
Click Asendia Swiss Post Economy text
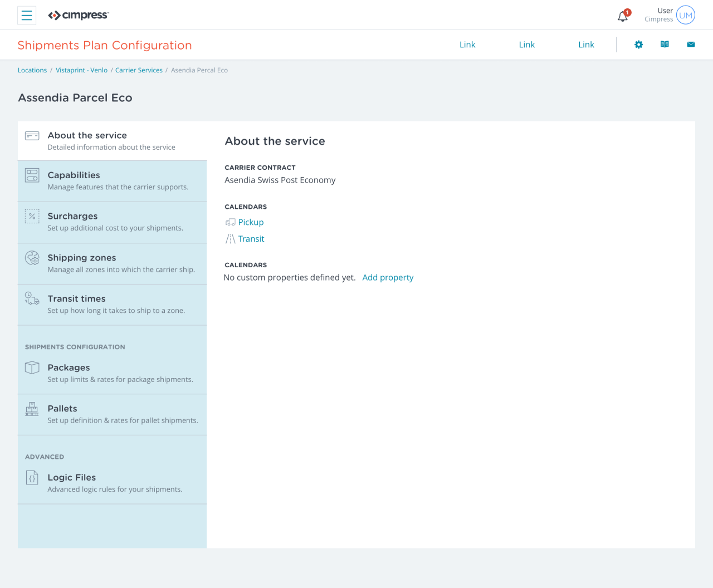tap(280, 180)
